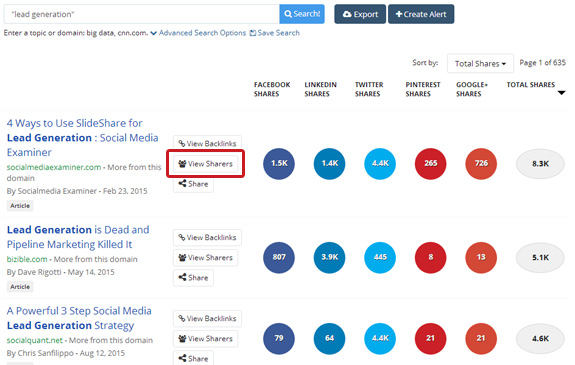
Task: Click the 13 Google+ shares circle
Action: [x=481, y=258]
